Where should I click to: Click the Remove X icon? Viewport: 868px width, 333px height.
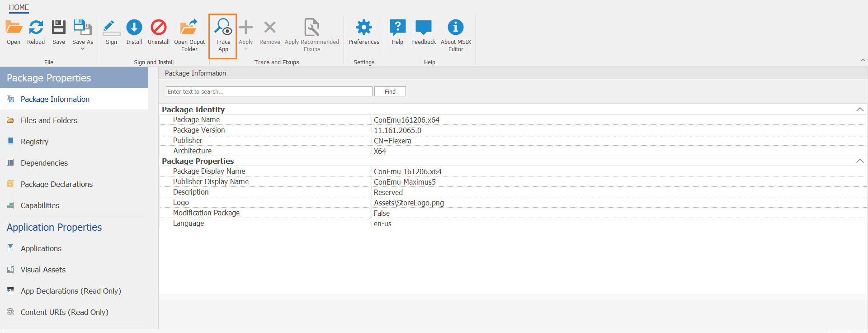pyautogui.click(x=270, y=27)
